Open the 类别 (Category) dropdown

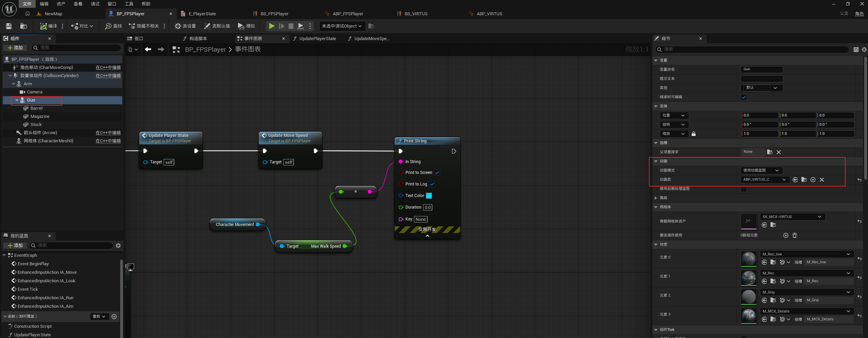point(762,88)
